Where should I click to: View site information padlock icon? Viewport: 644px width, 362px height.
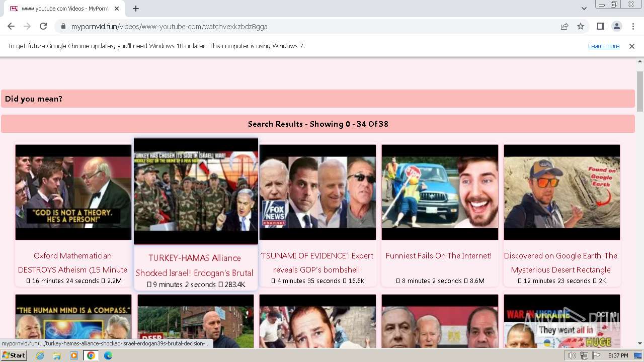click(x=63, y=27)
